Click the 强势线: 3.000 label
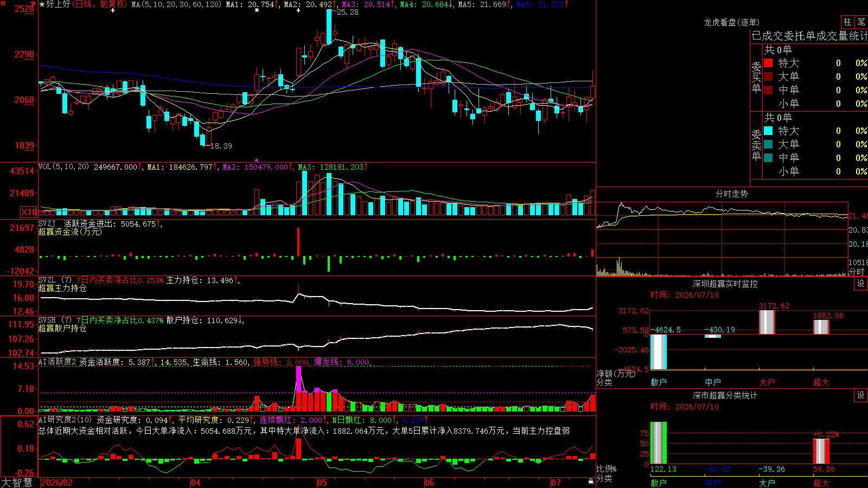This screenshot has width=868, height=488. (282, 362)
